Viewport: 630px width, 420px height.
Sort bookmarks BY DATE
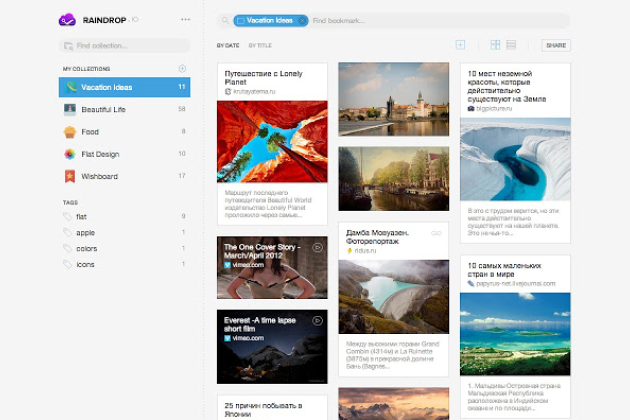[x=228, y=45]
